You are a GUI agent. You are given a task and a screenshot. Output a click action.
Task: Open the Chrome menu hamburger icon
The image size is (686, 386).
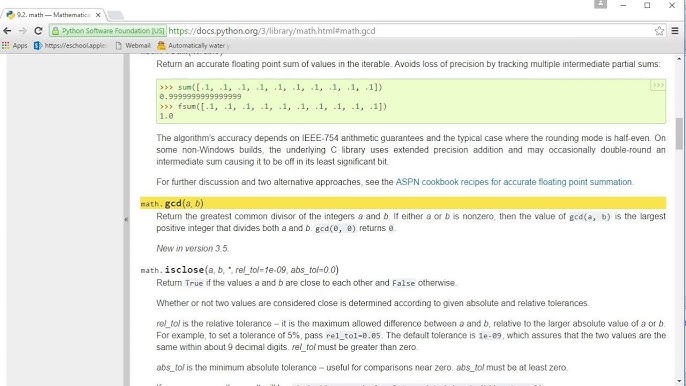675,31
